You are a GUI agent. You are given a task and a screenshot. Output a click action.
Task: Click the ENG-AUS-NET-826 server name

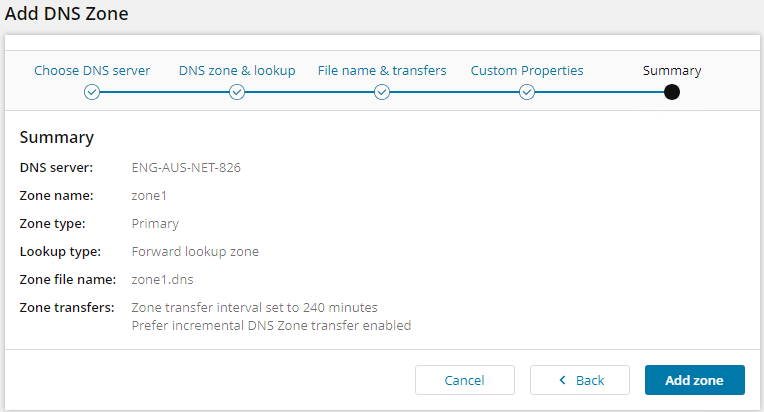[186, 167]
